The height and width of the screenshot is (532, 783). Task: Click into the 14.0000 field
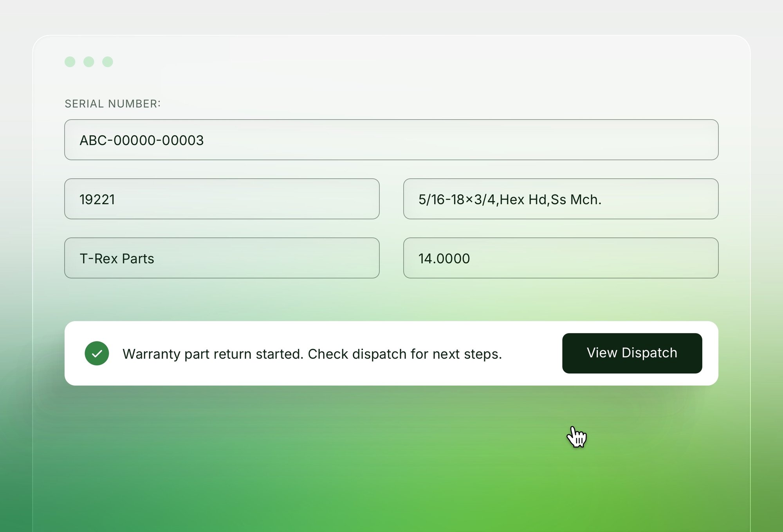pos(561,258)
